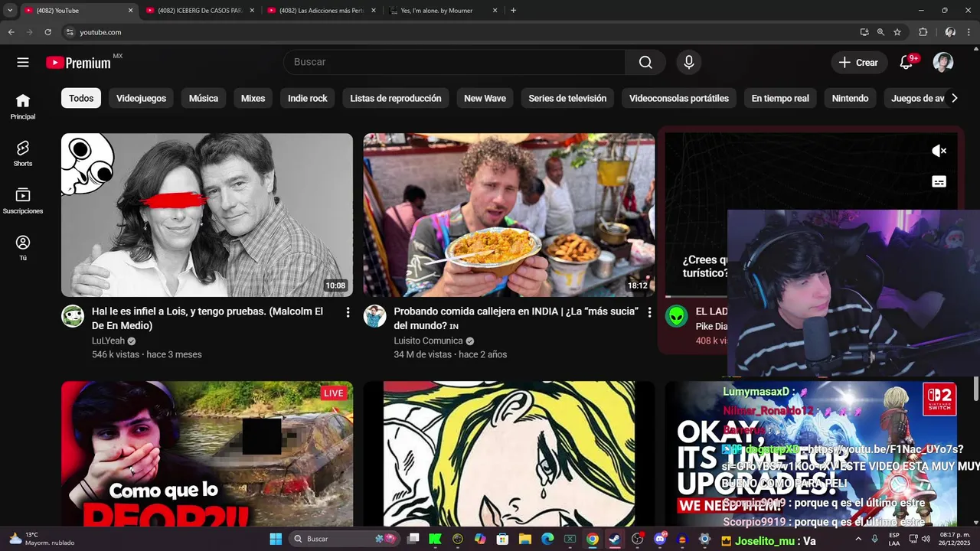
Task: Reload the page in Chrome
Action: point(47,32)
